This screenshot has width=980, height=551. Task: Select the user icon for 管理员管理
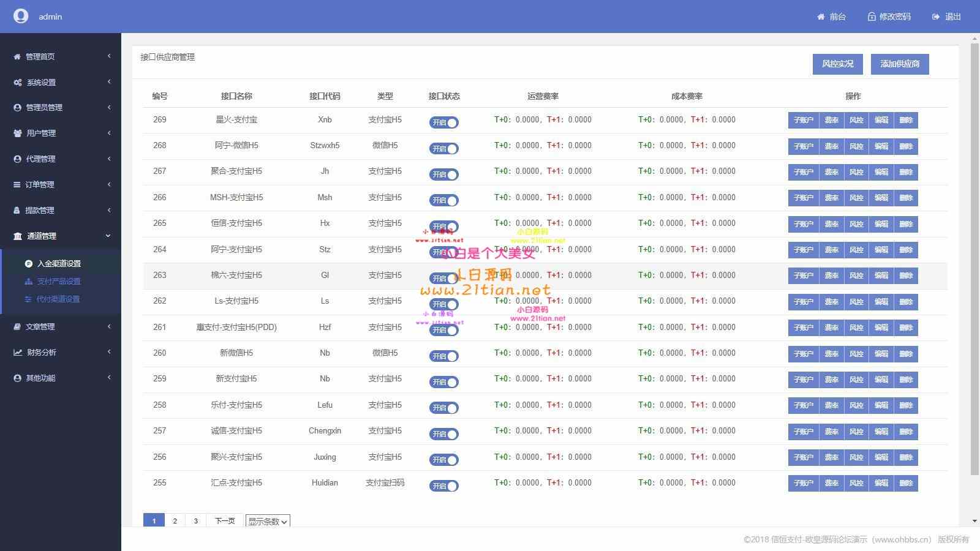(17, 107)
